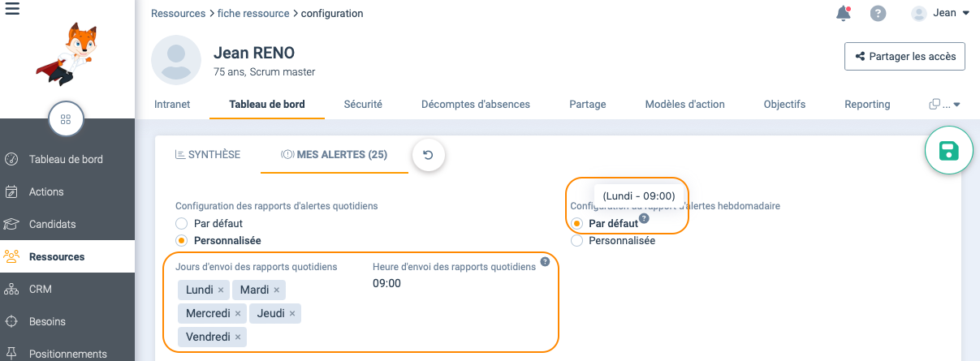Switch to the Sécurité tab
The width and height of the screenshot is (980, 361).
click(363, 104)
